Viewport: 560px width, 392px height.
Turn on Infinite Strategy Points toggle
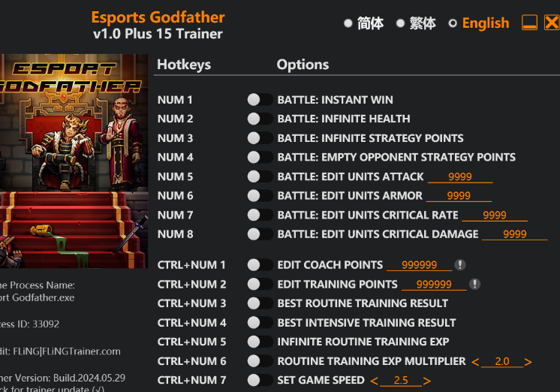click(x=260, y=138)
